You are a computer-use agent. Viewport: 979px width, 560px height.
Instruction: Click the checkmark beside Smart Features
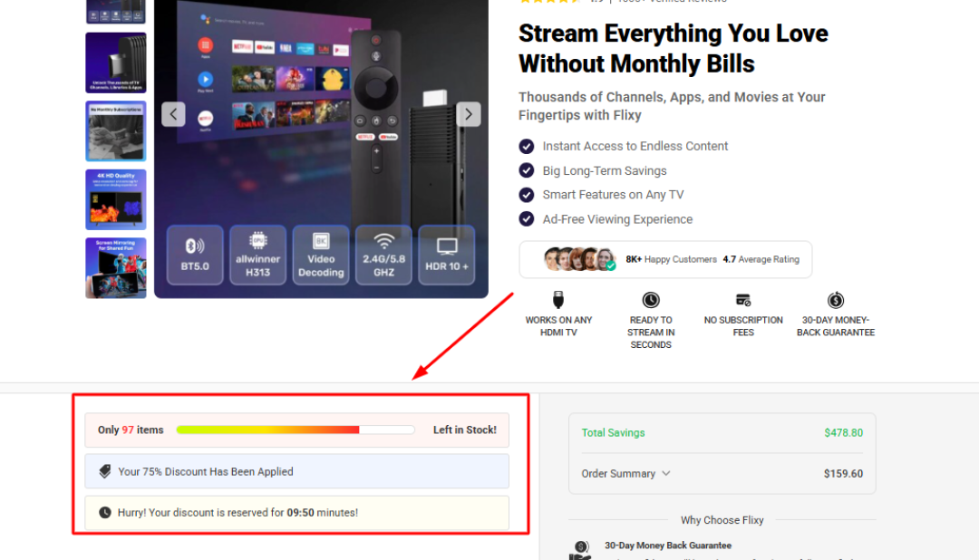[x=527, y=195]
